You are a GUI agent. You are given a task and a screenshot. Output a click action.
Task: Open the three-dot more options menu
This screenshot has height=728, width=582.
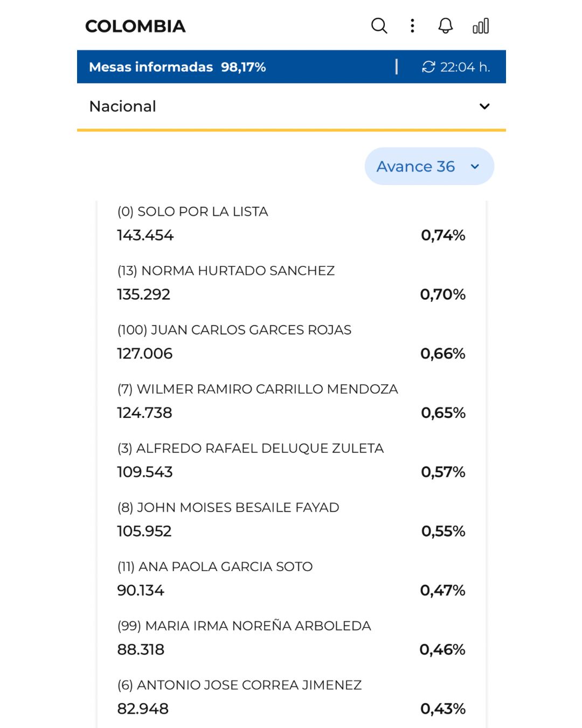(x=412, y=26)
